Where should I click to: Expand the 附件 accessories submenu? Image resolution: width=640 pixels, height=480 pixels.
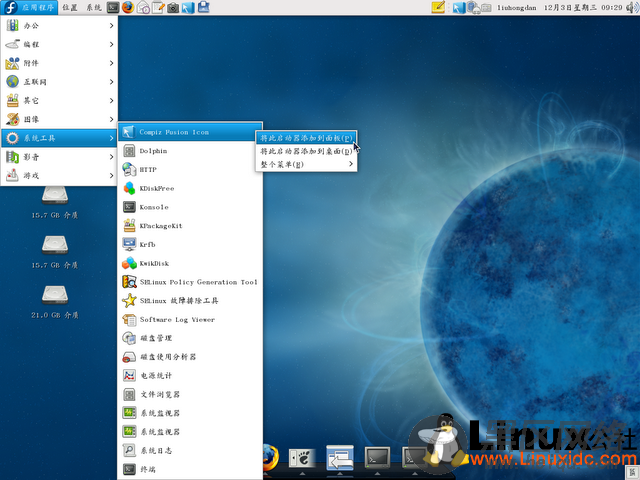coord(59,63)
